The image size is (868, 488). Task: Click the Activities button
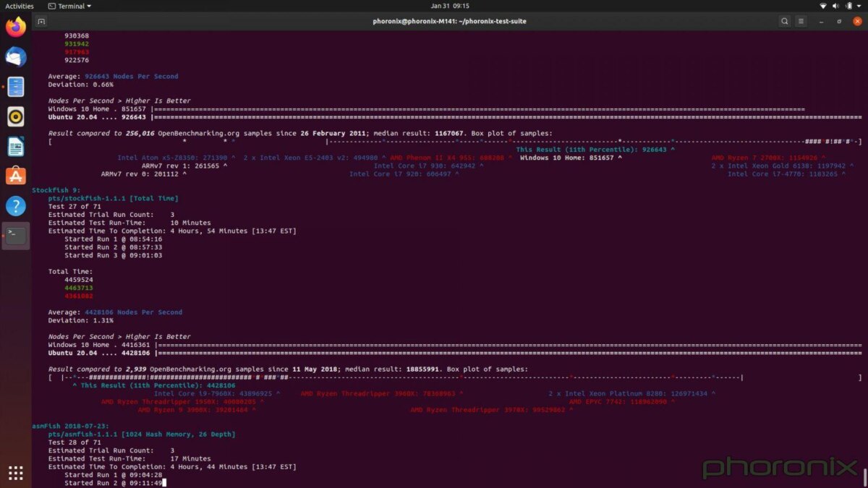[x=20, y=6]
